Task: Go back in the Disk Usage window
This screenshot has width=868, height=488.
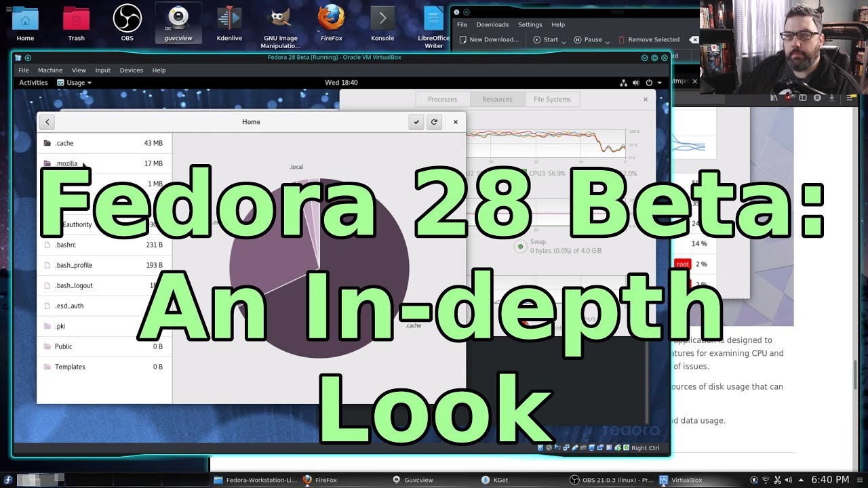Action: coord(47,122)
